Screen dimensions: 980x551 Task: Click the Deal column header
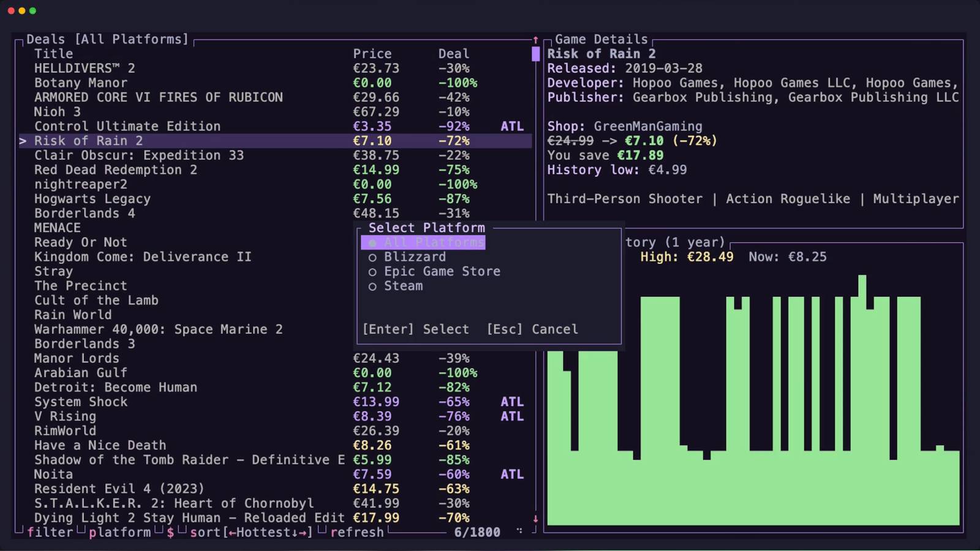[454, 54]
